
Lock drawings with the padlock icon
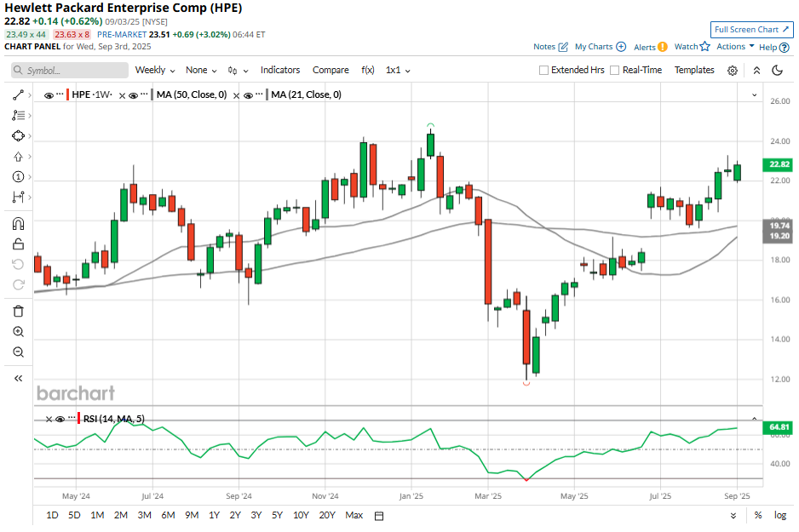pyautogui.click(x=19, y=244)
